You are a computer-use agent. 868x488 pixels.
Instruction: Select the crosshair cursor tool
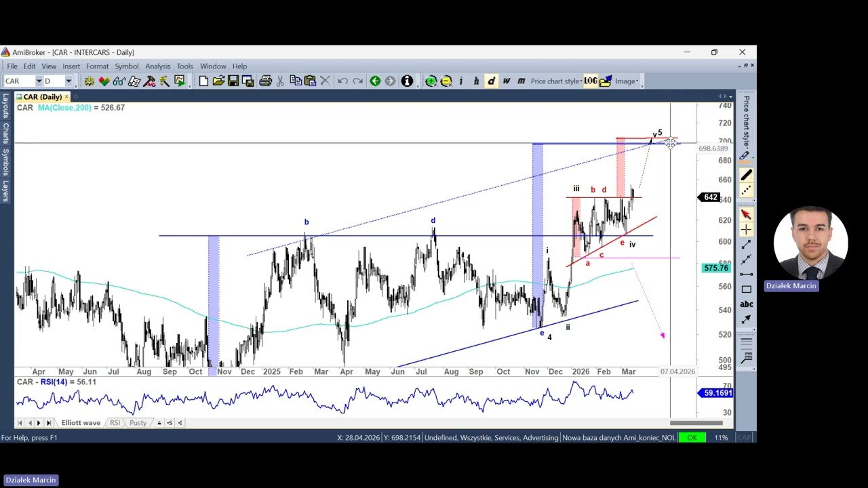(x=746, y=230)
